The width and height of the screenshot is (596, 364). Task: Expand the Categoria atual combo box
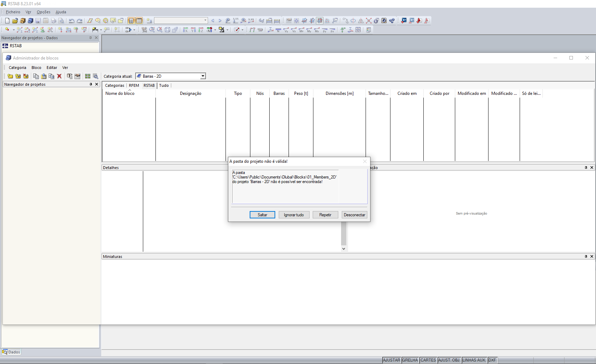click(x=203, y=76)
